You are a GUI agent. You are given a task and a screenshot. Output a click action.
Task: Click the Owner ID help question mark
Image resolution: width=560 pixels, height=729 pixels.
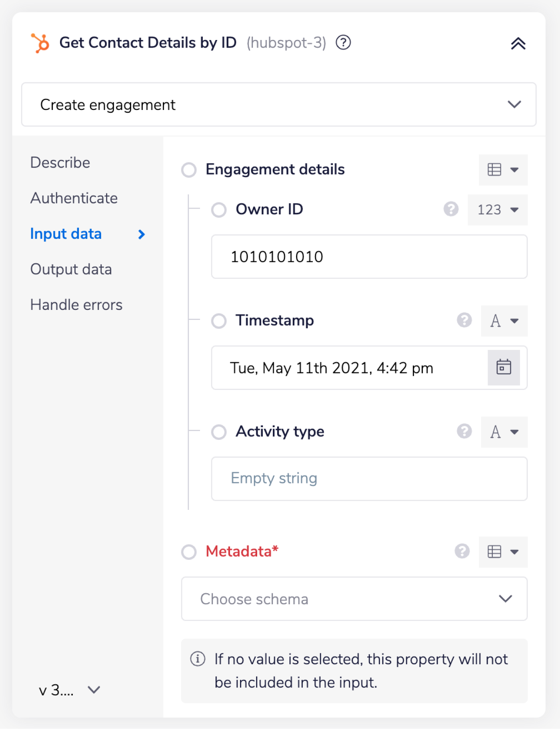[x=451, y=209]
